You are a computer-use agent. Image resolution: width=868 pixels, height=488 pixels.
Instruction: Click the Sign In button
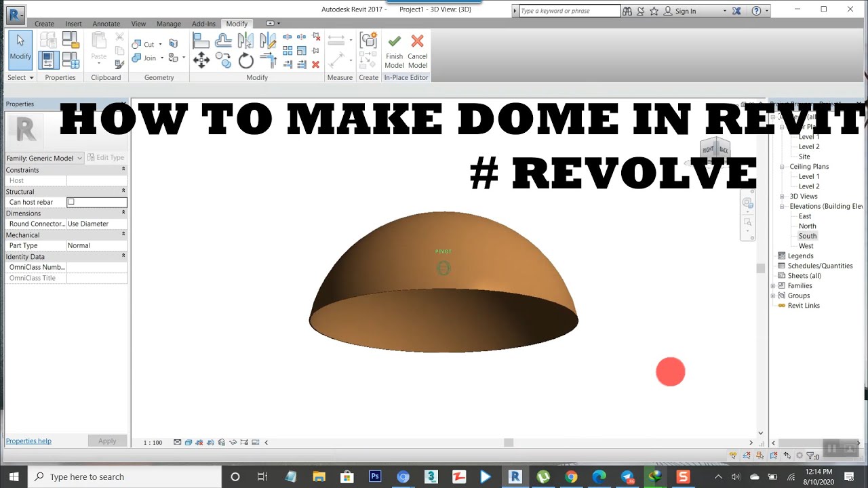tap(679, 11)
